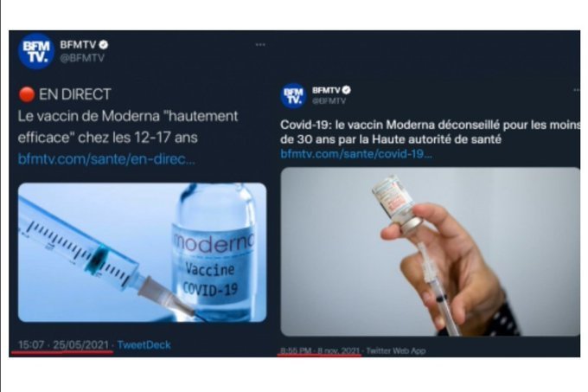Click the BFMTV display name on left tweet
The image size is (588, 392).
tap(78, 45)
